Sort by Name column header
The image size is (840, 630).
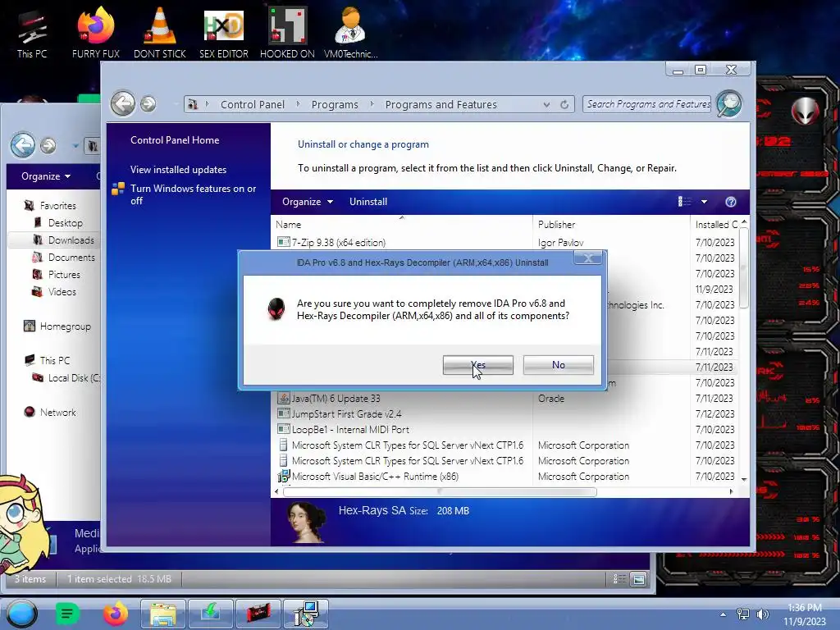click(x=402, y=225)
